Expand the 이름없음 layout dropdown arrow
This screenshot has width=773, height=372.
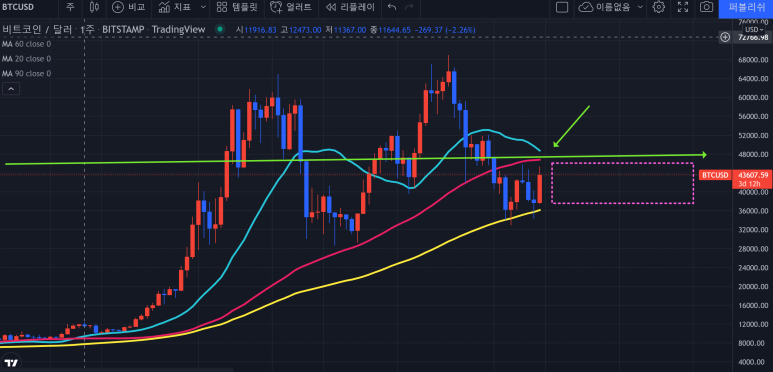pos(640,7)
